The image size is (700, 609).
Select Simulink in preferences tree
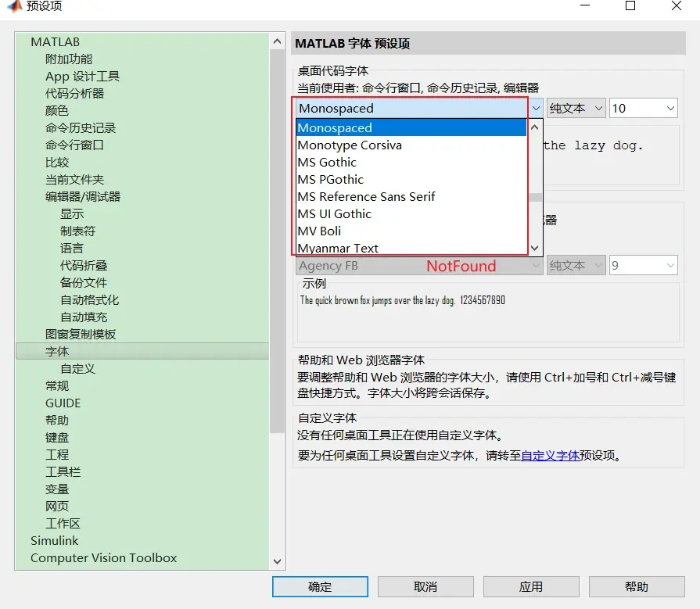tap(55, 541)
